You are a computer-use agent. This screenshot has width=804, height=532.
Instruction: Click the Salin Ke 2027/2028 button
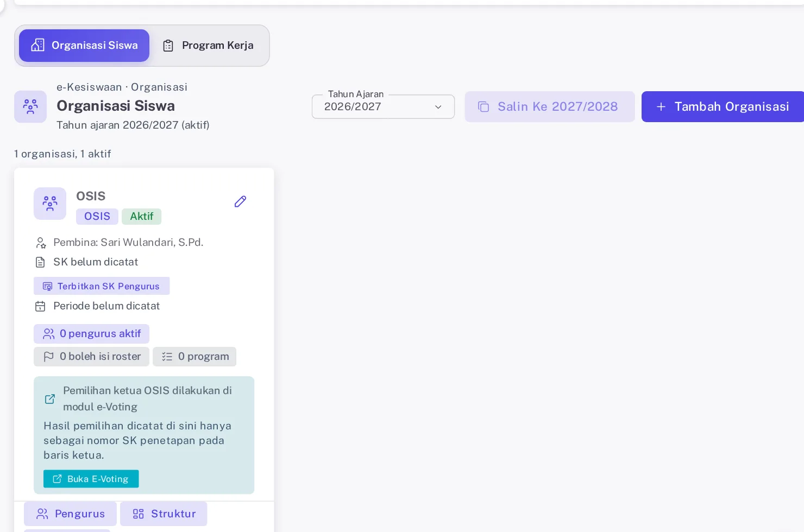(550, 106)
